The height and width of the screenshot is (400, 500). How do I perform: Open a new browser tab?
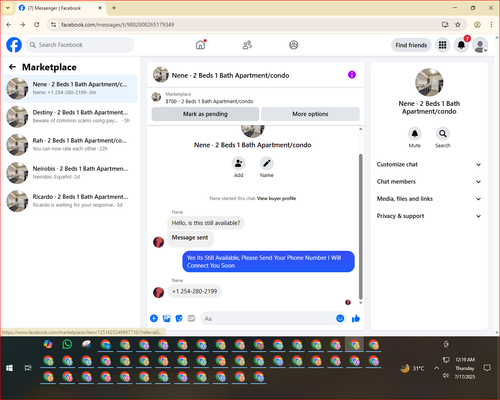coord(114,8)
